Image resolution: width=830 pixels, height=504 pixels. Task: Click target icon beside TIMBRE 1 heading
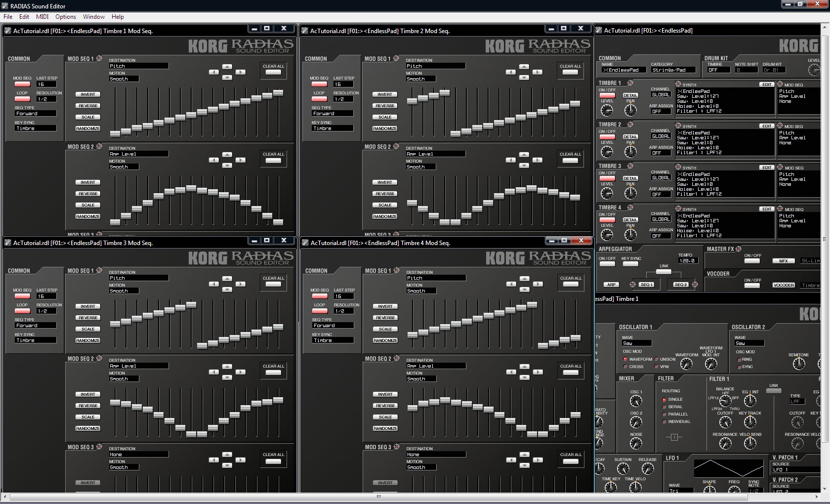click(x=630, y=83)
